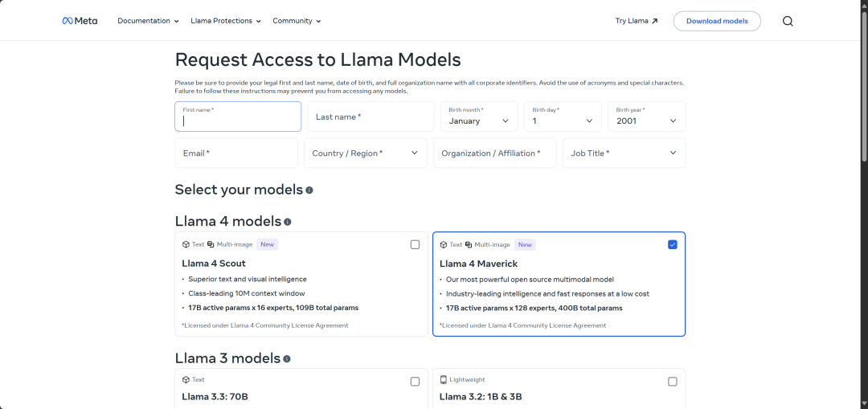Uncheck the Llama 4 Maverick checkbox

click(x=673, y=244)
